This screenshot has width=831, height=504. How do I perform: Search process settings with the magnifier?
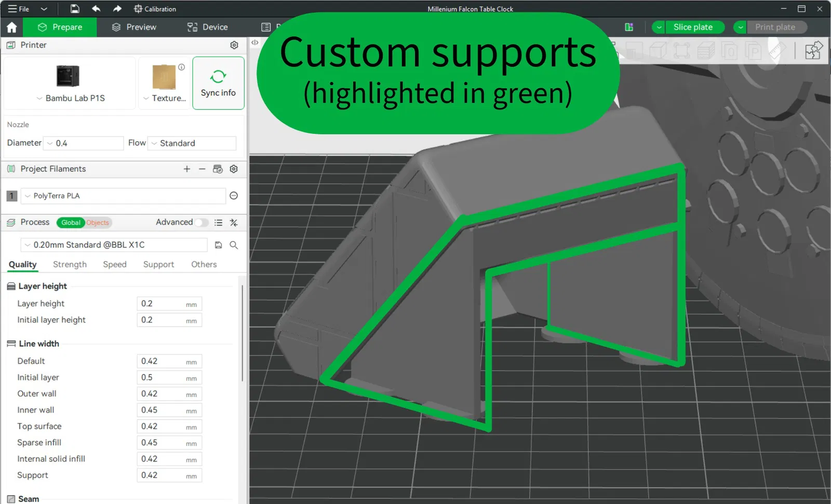click(234, 245)
